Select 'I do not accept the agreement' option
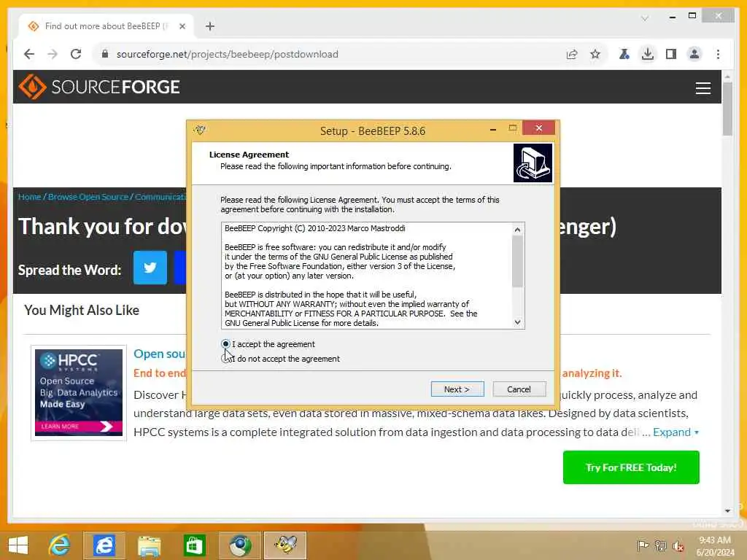The image size is (747, 560). 226,359
